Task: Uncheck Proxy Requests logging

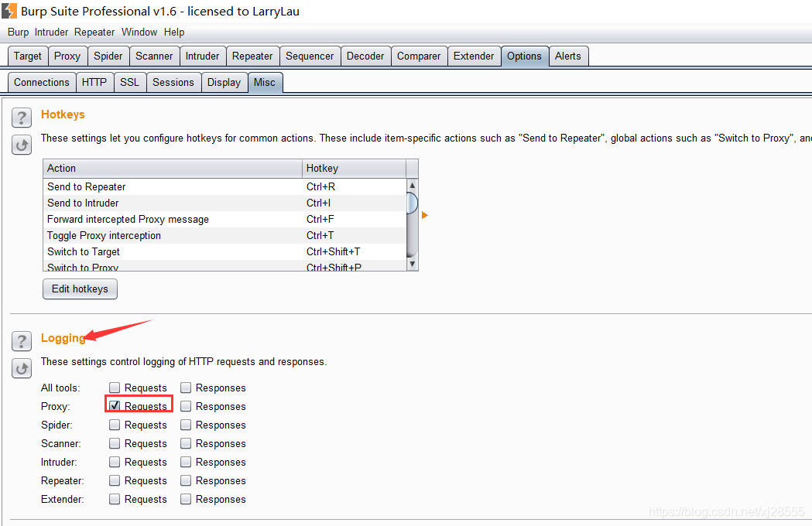Action: point(115,406)
